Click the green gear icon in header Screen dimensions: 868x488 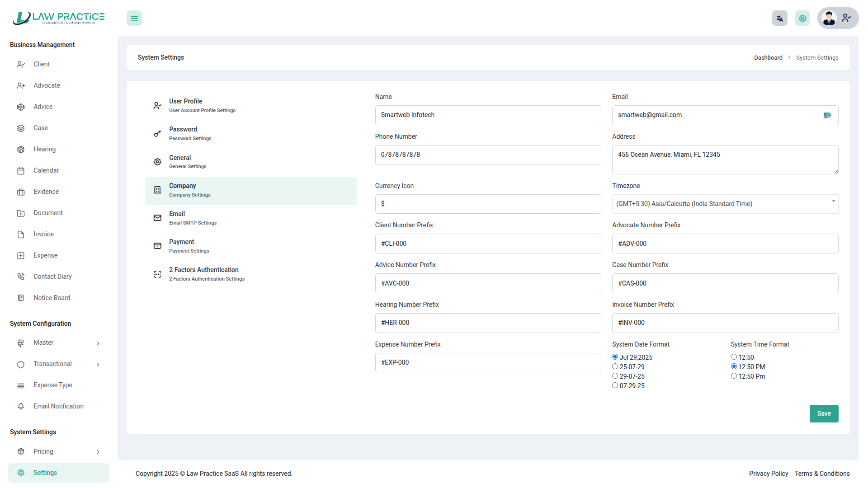click(x=802, y=19)
